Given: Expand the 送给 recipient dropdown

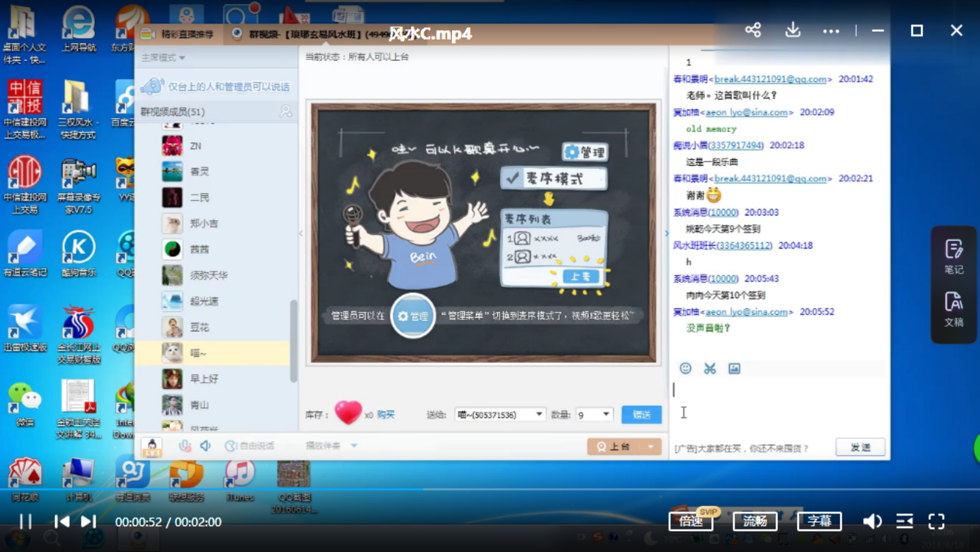Looking at the screenshot, I should 538,414.
